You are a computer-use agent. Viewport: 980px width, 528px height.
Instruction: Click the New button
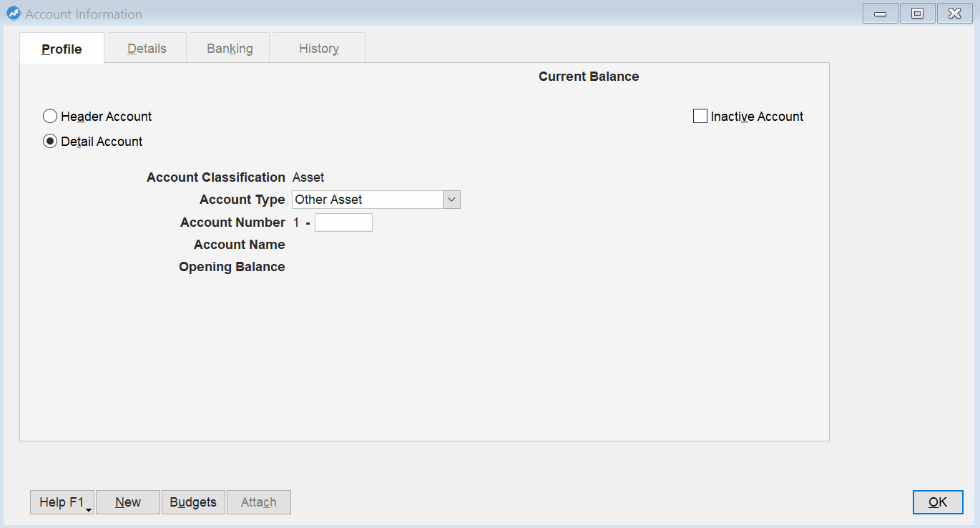pyautogui.click(x=127, y=502)
